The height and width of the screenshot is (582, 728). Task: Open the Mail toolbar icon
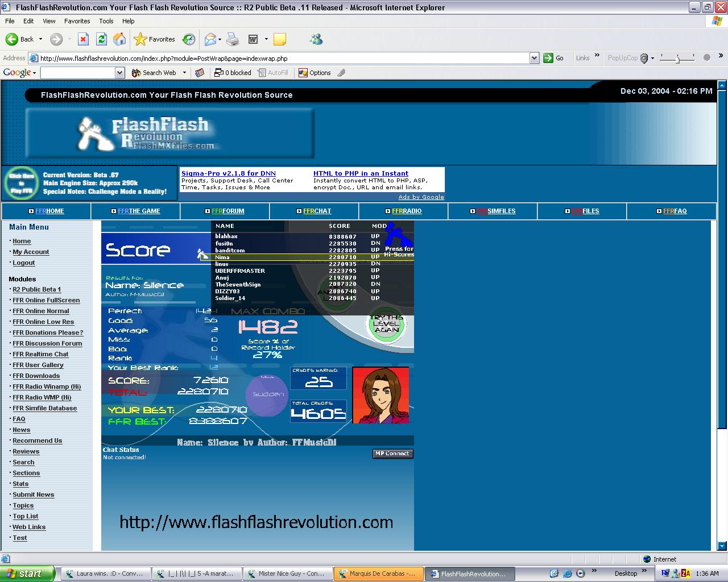[x=210, y=39]
